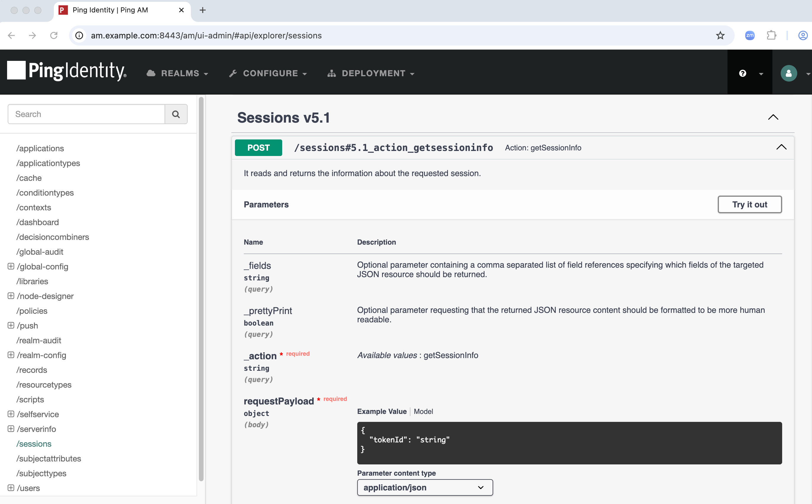The height and width of the screenshot is (504, 812).
Task: Click the Try it out button
Action: (749, 204)
